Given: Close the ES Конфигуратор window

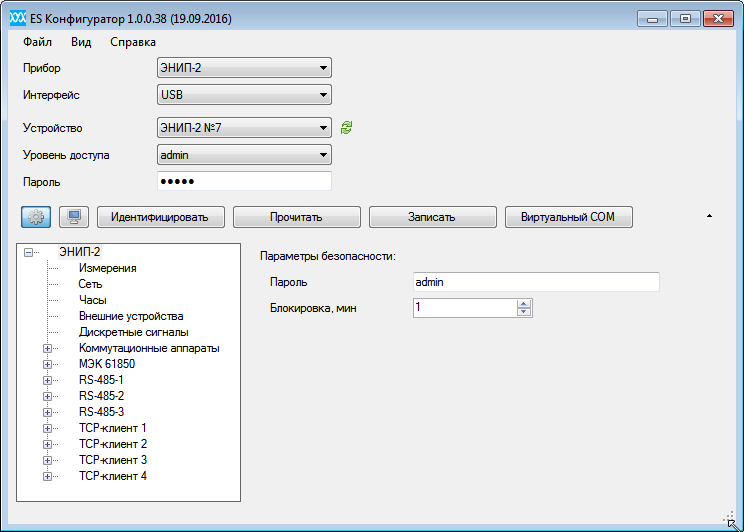Looking at the screenshot, I should pos(718,19).
